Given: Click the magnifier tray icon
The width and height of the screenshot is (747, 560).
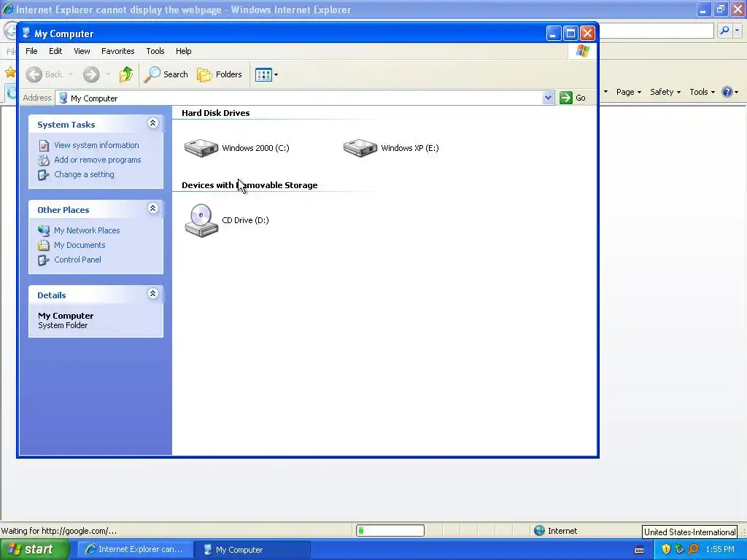Looking at the screenshot, I should tap(693, 550).
